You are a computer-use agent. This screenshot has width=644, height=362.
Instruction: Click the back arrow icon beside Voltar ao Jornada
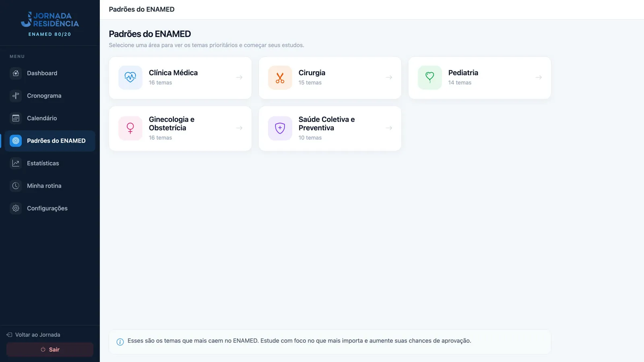(x=9, y=335)
